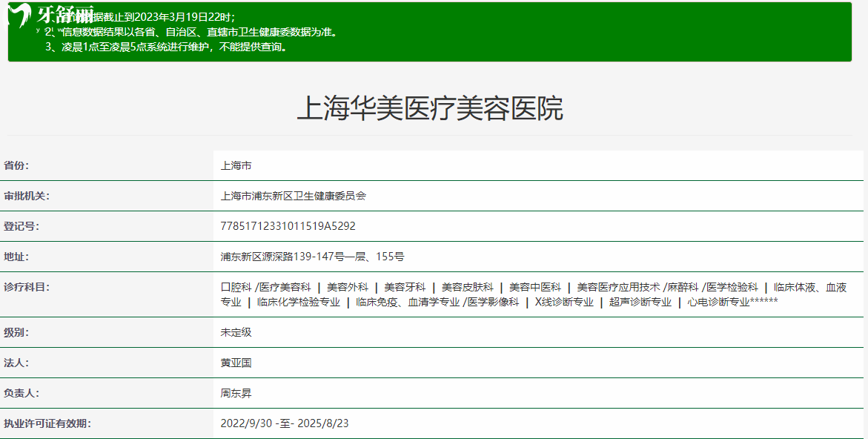Click the 美容中医科 department entry
868x439 pixels.
coord(534,287)
